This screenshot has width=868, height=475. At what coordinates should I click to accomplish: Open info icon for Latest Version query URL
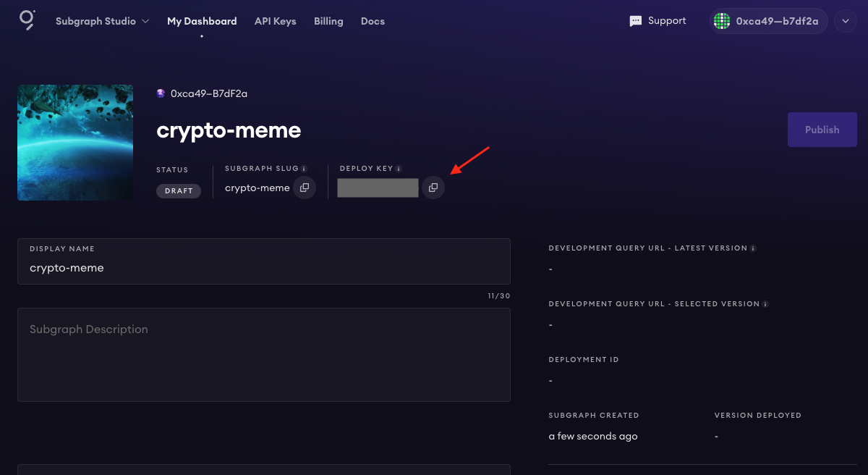click(753, 248)
